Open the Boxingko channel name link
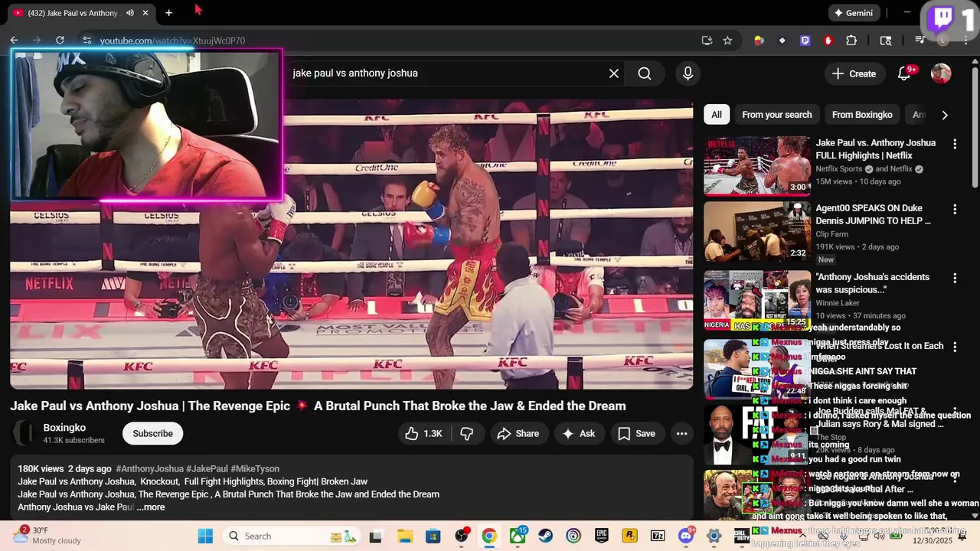 point(64,428)
